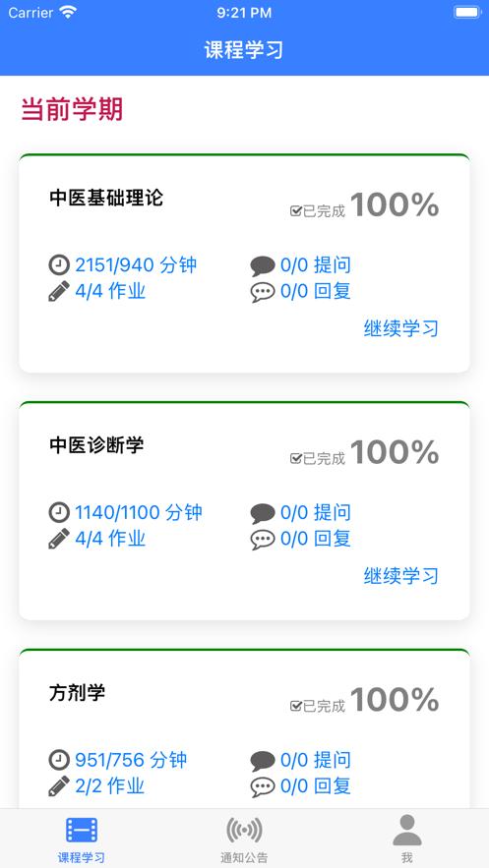Open the 方剂学 course title
Screen dimensions: 489x868
[x=77, y=692]
